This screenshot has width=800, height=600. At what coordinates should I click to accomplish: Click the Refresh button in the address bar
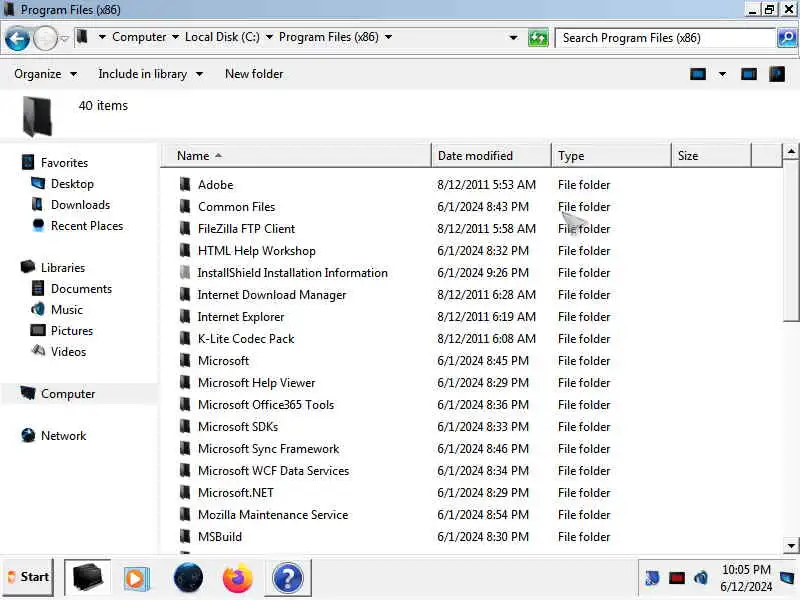pyautogui.click(x=538, y=38)
